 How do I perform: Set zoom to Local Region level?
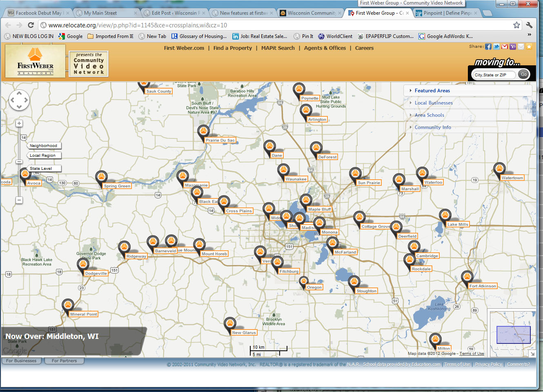(44, 156)
